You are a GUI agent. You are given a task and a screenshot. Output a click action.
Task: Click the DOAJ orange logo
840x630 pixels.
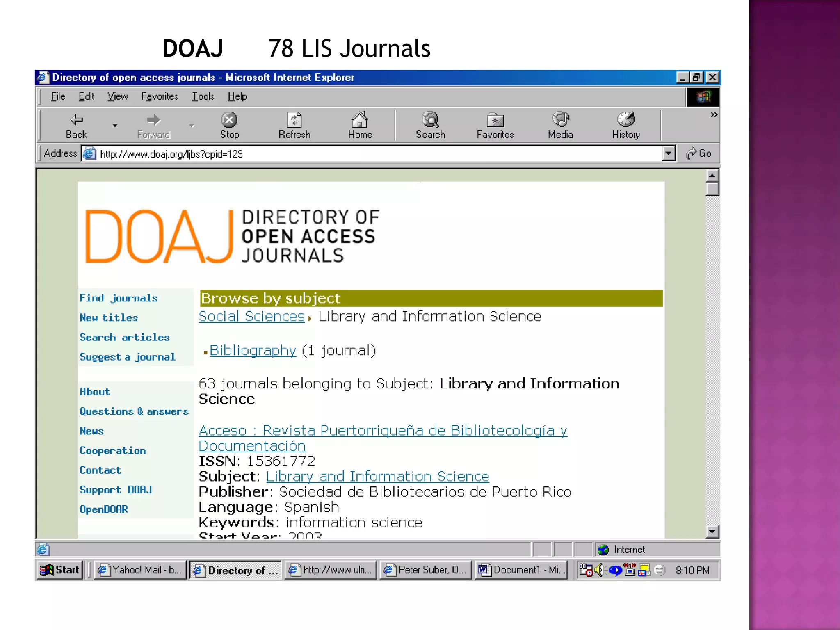pyautogui.click(x=159, y=237)
